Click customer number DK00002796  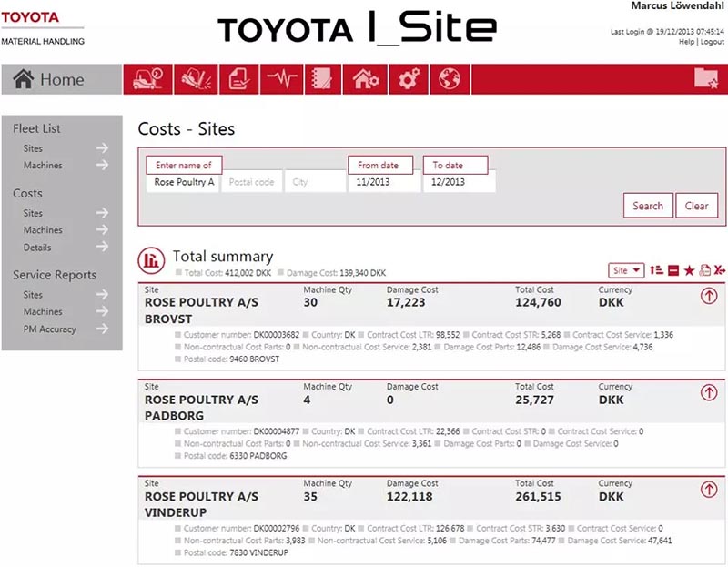pos(277,529)
